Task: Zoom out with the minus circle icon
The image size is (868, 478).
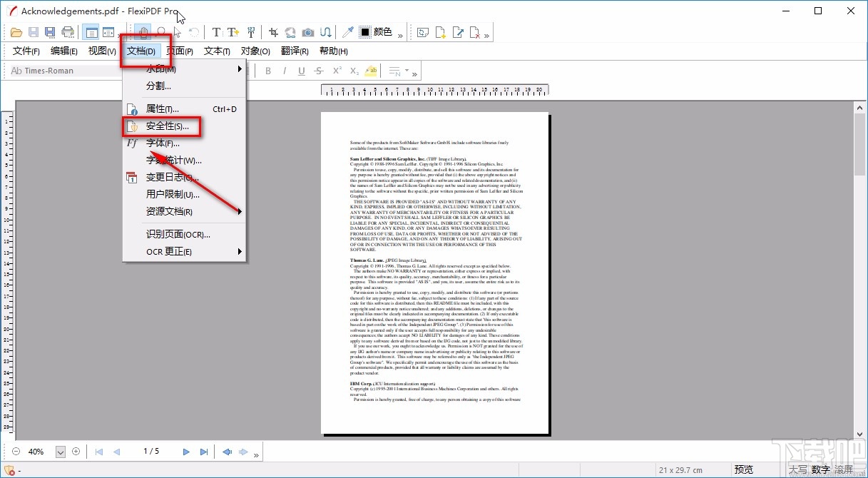Action: (x=16, y=452)
